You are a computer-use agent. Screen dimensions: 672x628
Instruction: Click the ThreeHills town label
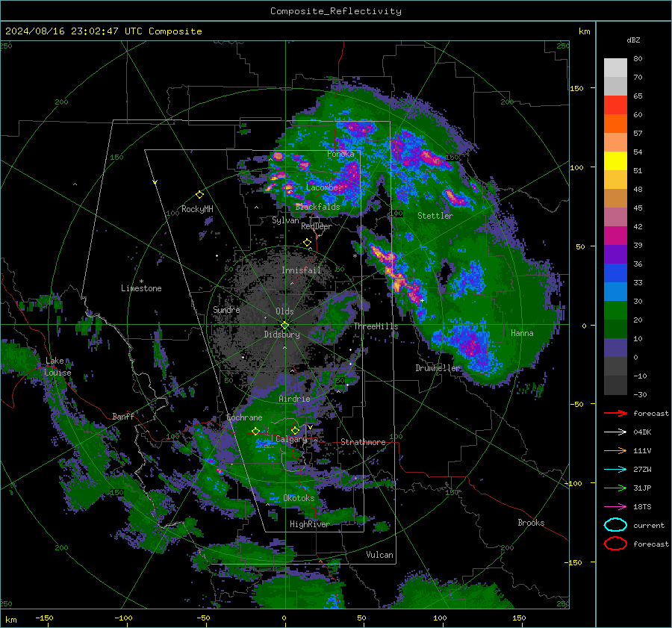click(x=376, y=326)
